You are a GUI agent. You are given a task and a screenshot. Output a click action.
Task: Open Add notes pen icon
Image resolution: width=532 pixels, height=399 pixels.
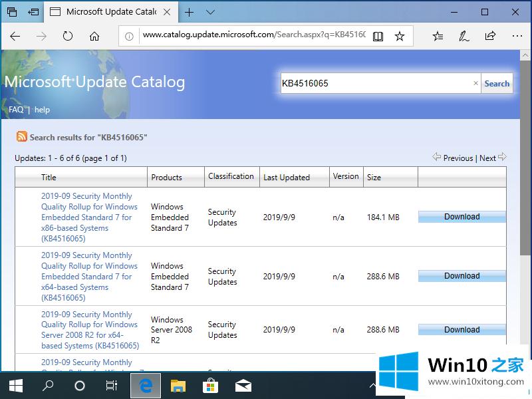point(464,36)
